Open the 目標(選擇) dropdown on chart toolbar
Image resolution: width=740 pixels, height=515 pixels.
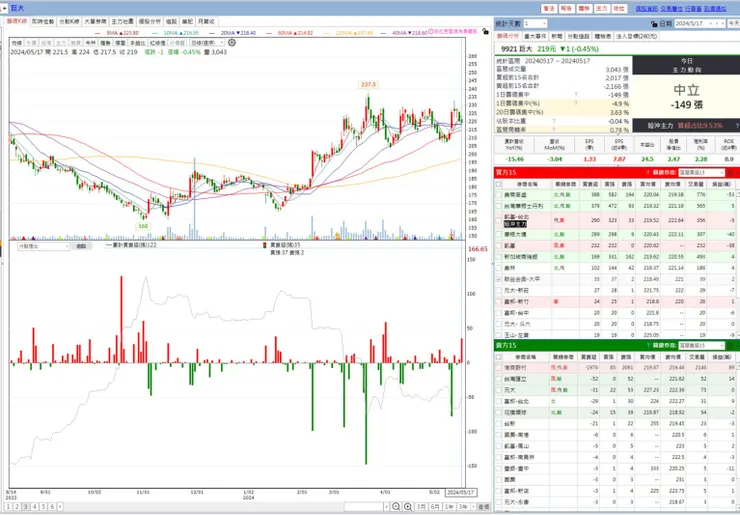(208, 42)
